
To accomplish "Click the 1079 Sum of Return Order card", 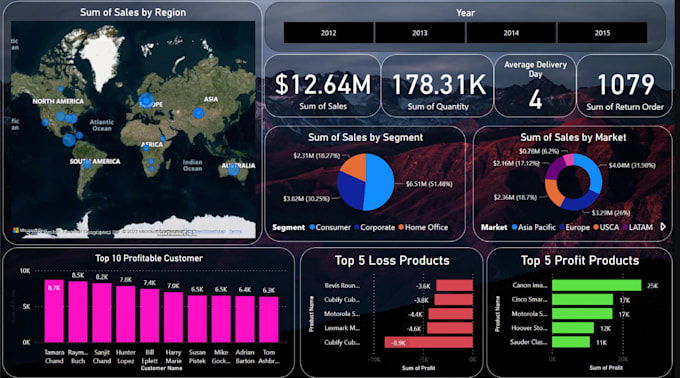I will (x=624, y=86).
